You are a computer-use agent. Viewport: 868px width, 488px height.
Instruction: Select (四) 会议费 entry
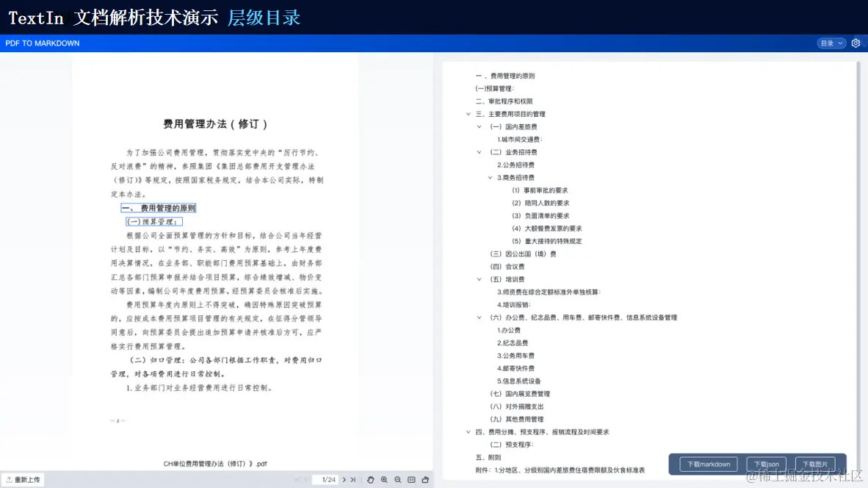pyautogui.click(x=507, y=267)
